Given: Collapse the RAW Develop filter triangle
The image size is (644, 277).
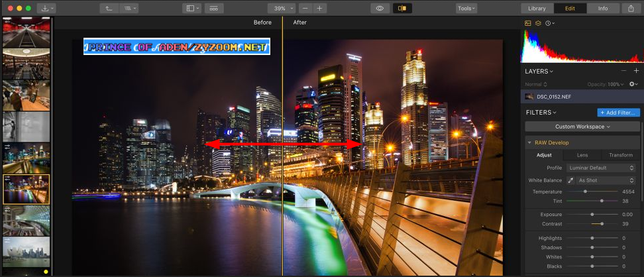Looking at the screenshot, I should 529,142.
